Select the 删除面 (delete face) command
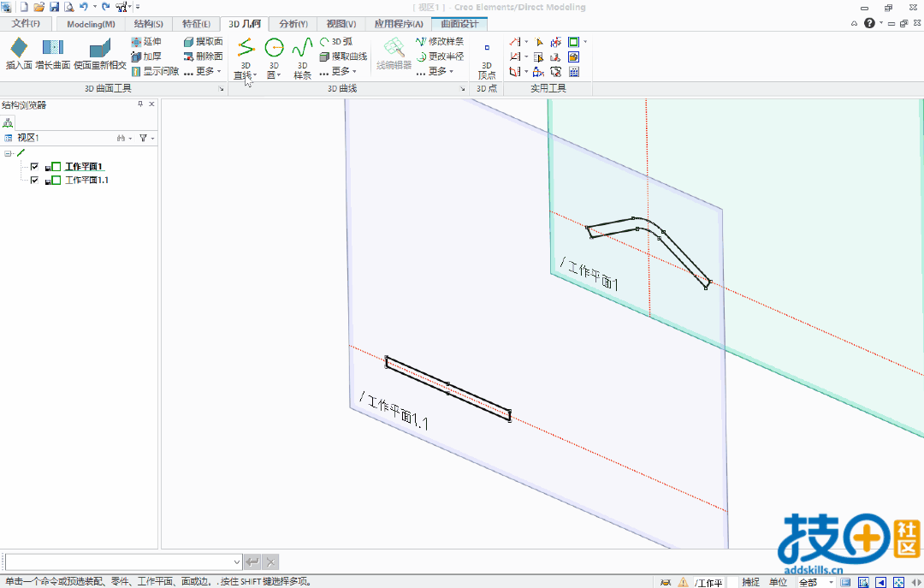The height and width of the screenshot is (588, 924). [204, 56]
